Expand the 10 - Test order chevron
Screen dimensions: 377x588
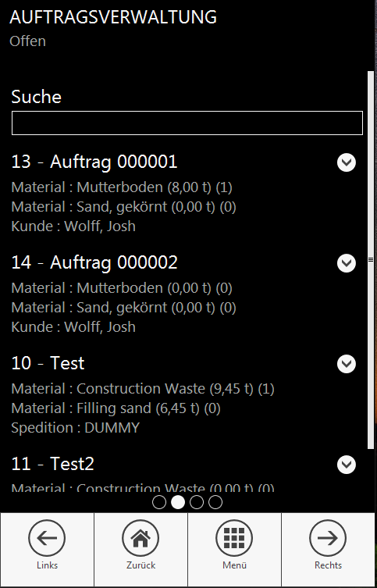coord(347,364)
